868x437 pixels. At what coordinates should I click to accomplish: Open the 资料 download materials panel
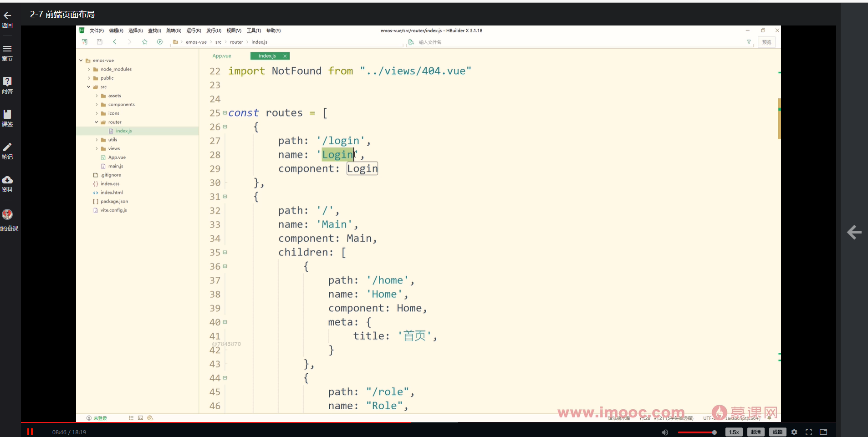point(7,183)
